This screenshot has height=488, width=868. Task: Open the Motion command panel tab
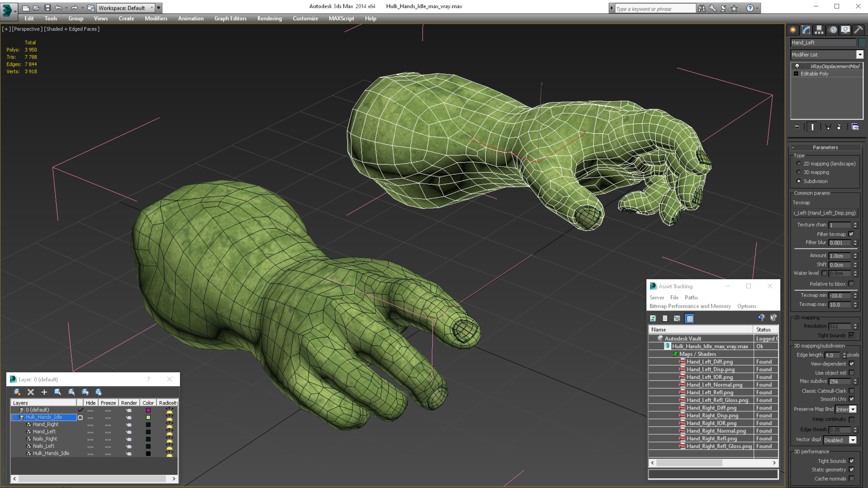click(x=833, y=30)
